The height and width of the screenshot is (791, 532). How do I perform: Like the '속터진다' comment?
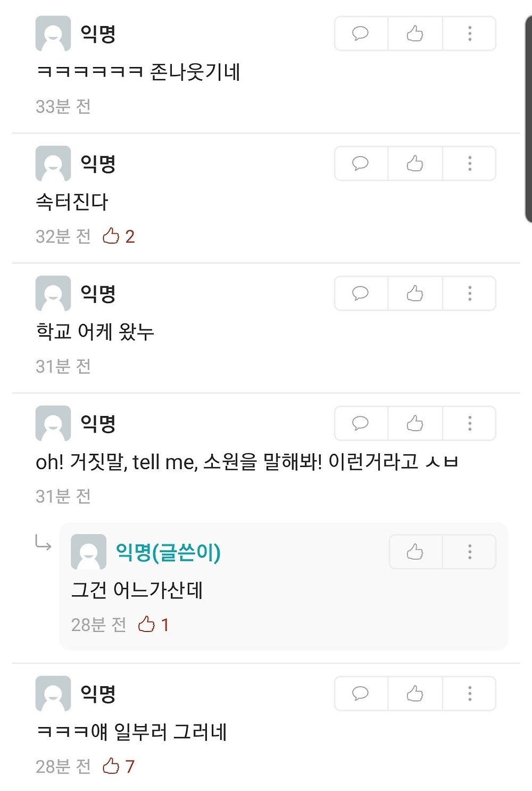point(415,163)
